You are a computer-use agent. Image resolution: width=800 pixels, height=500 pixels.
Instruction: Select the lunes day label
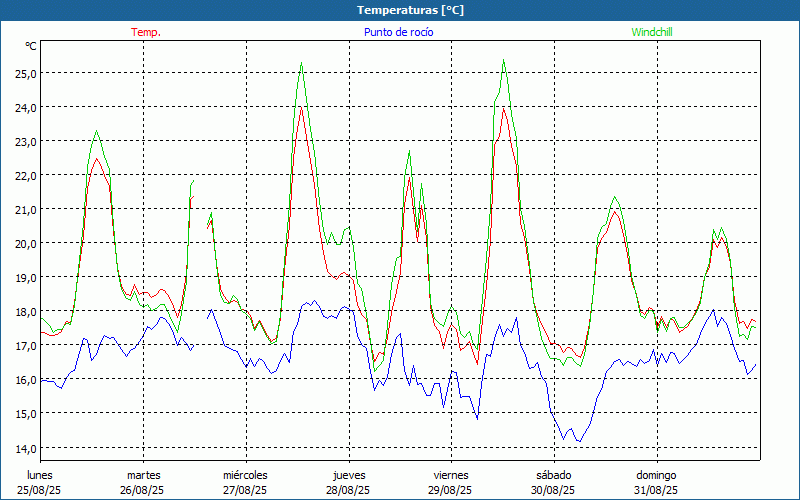[x=40, y=475]
